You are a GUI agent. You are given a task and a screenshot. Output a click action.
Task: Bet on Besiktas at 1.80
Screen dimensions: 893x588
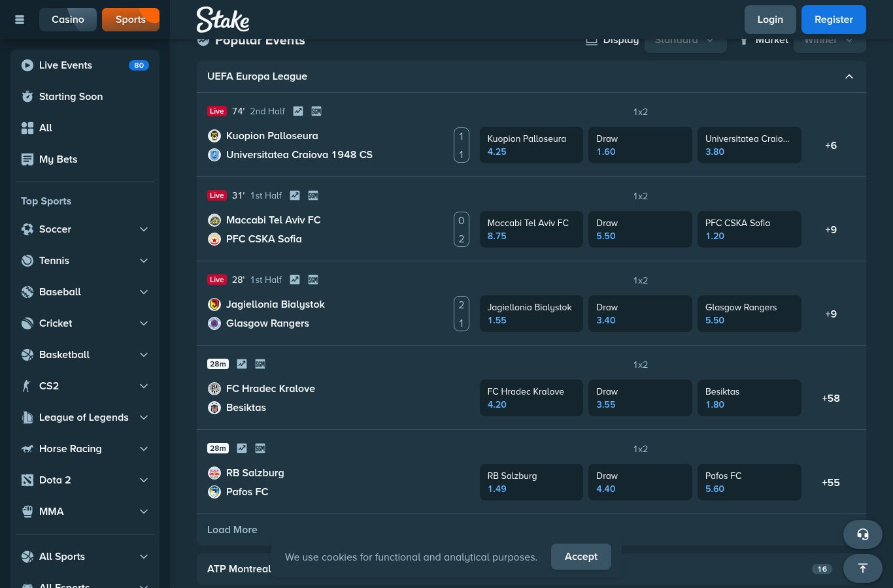coord(749,398)
